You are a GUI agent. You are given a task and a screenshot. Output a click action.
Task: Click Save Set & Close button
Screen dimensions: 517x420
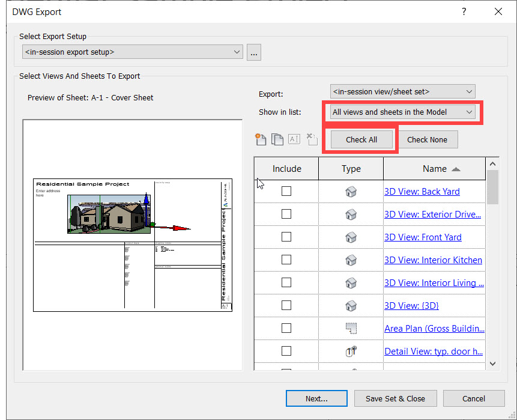point(395,398)
